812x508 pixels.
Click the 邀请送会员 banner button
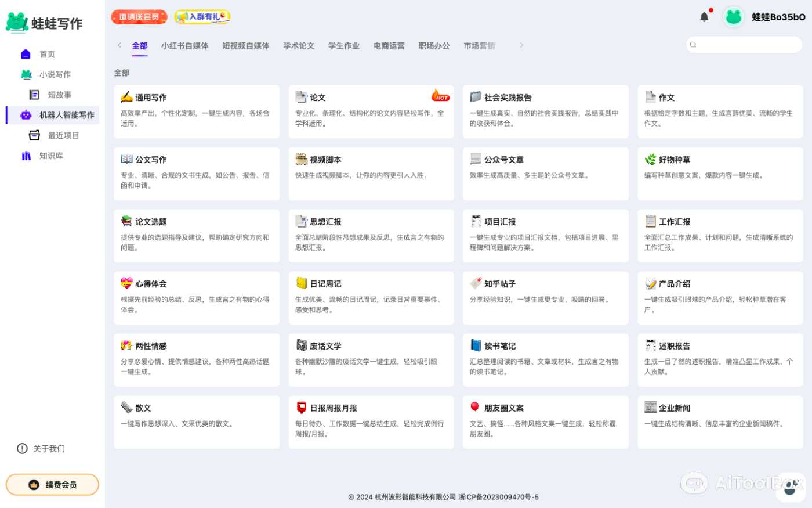click(x=139, y=17)
